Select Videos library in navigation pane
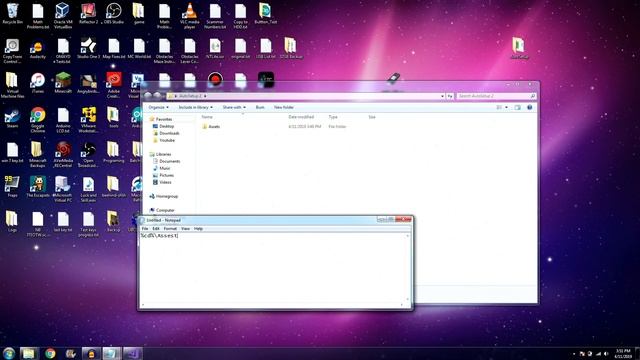 (x=165, y=182)
